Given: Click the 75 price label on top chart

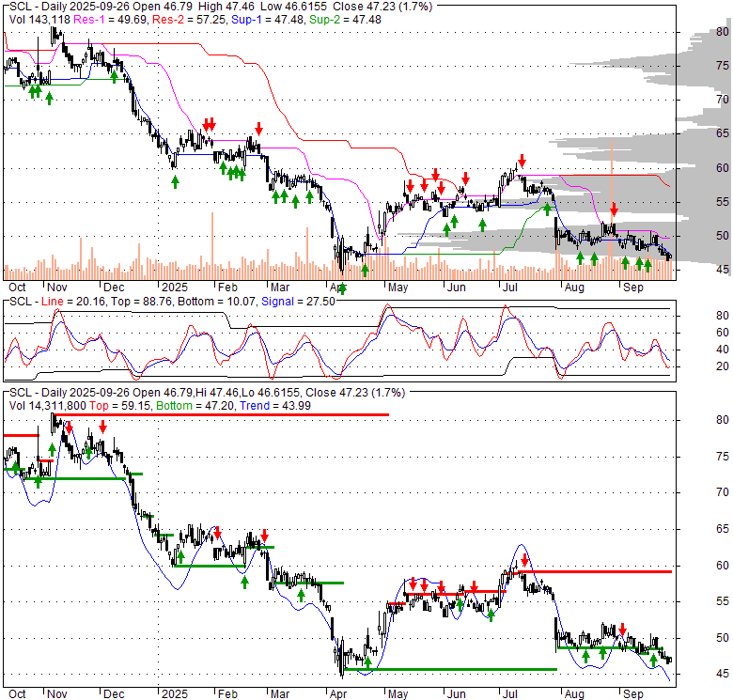Looking at the screenshot, I should coord(723,66).
